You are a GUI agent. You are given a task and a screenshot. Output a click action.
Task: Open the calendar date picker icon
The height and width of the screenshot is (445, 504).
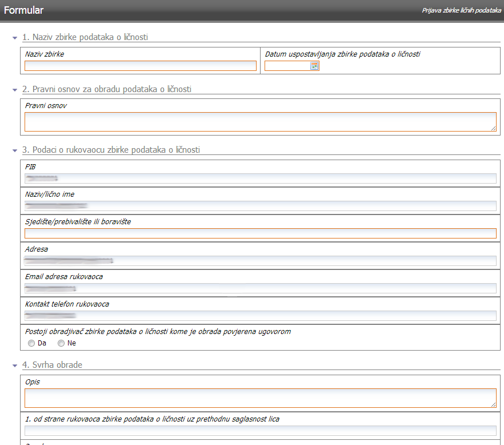pyautogui.click(x=314, y=66)
